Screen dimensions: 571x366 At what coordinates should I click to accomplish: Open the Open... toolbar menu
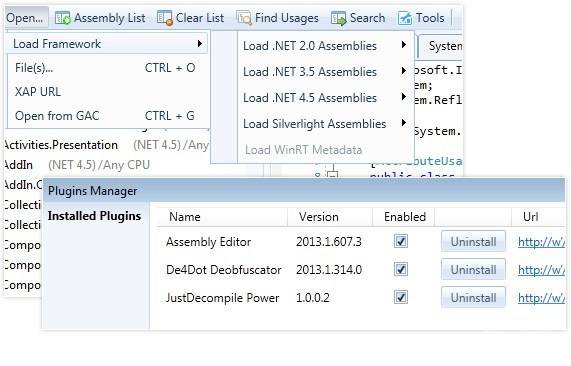tap(26, 18)
